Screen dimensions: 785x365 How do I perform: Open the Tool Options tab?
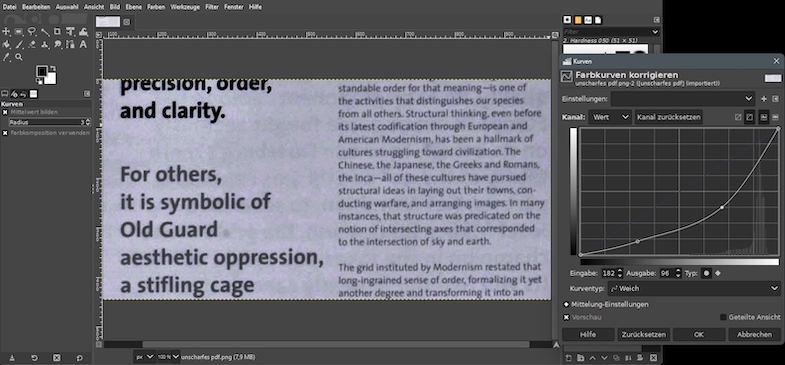click(5, 94)
